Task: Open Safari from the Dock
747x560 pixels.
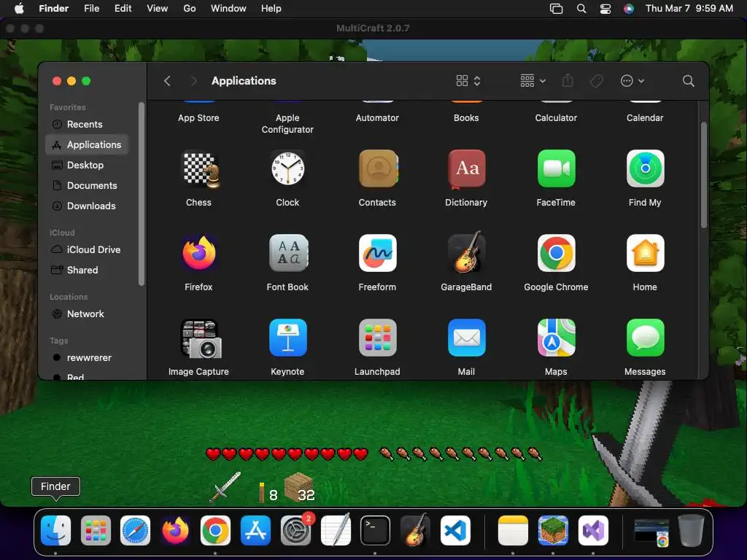Action: pos(135,531)
